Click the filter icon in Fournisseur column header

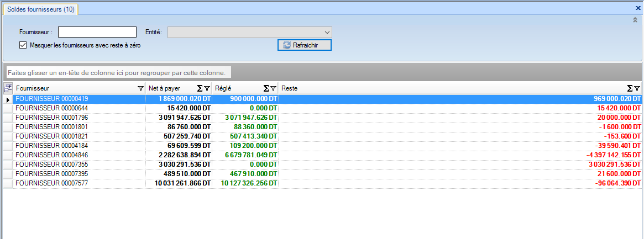point(140,88)
